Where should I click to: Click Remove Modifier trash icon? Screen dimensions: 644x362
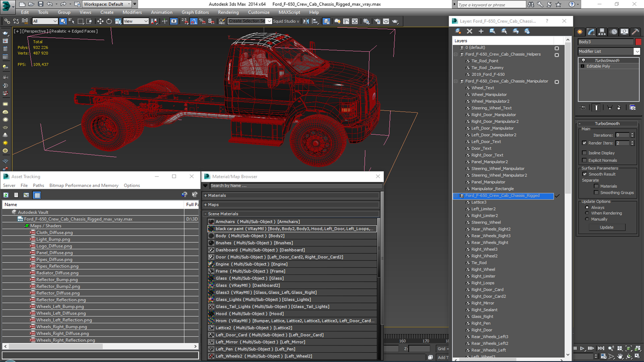coord(619,108)
